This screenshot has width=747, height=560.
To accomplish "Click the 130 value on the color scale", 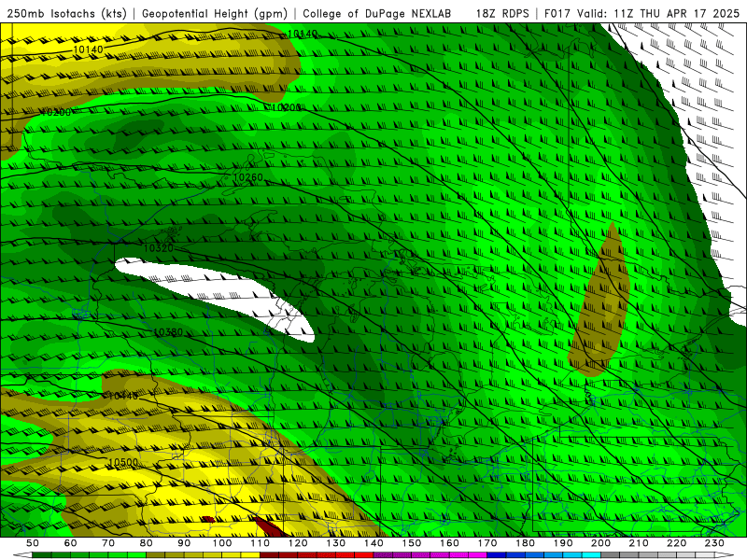I will [x=336, y=543].
